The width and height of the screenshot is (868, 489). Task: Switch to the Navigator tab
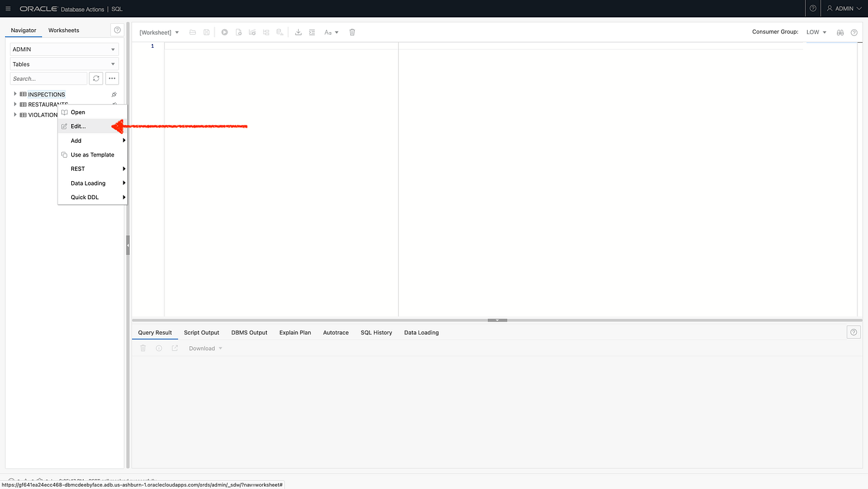click(24, 30)
